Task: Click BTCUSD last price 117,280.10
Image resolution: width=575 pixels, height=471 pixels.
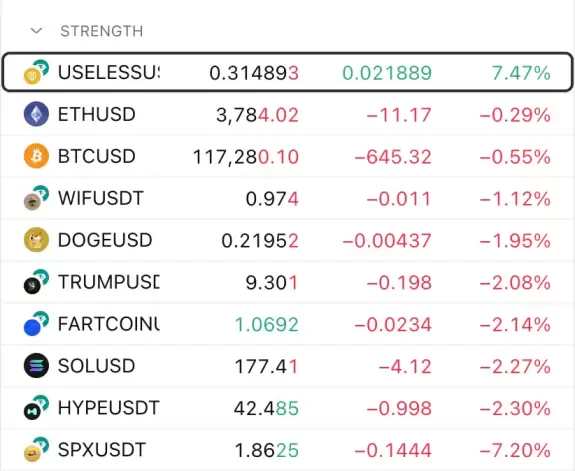Action: 246,157
